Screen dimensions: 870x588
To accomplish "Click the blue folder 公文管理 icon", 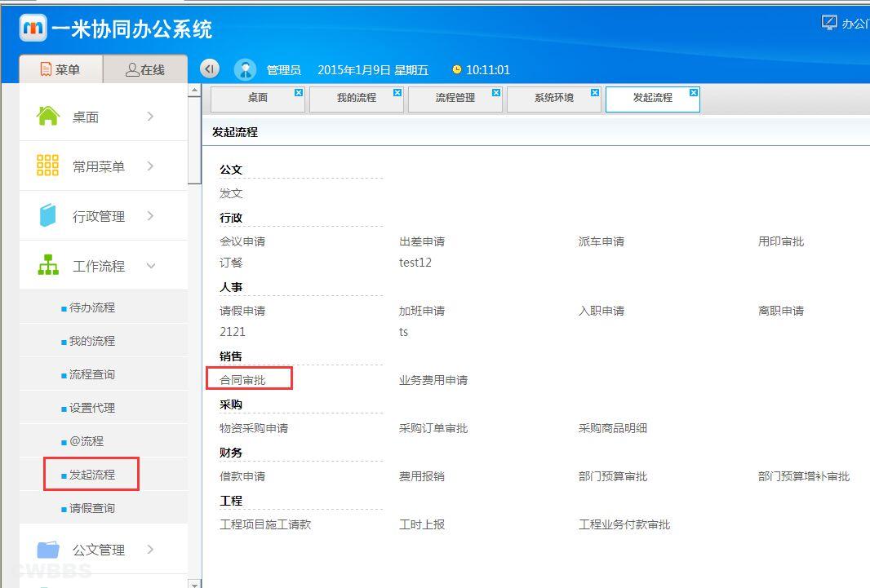I will point(48,549).
